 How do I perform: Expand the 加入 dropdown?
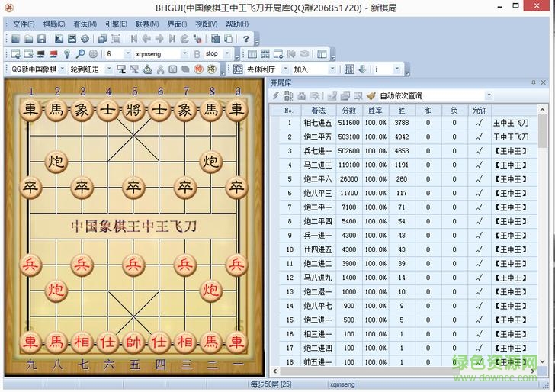pos(332,69)
